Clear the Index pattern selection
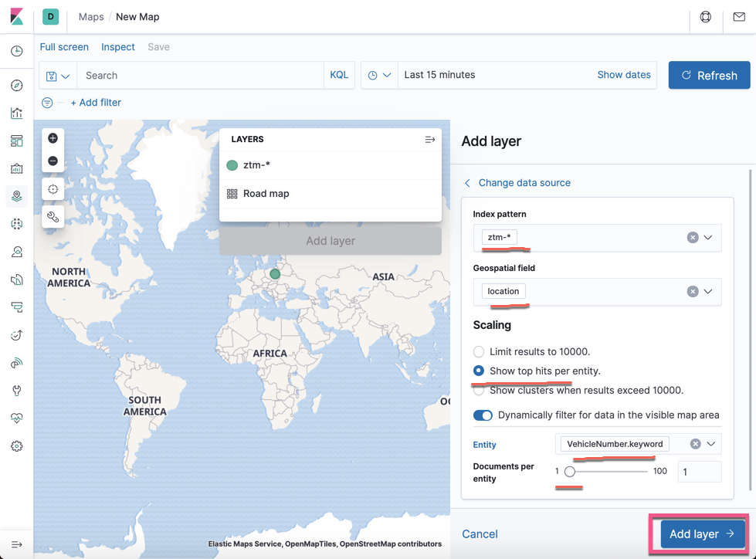This screenshot has height=559, width=756. coord(693,238)
